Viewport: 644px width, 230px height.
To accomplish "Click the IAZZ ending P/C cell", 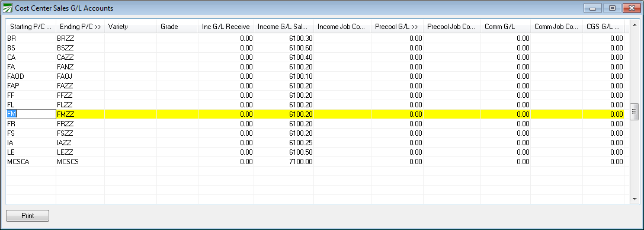I will tap(80, 143).
